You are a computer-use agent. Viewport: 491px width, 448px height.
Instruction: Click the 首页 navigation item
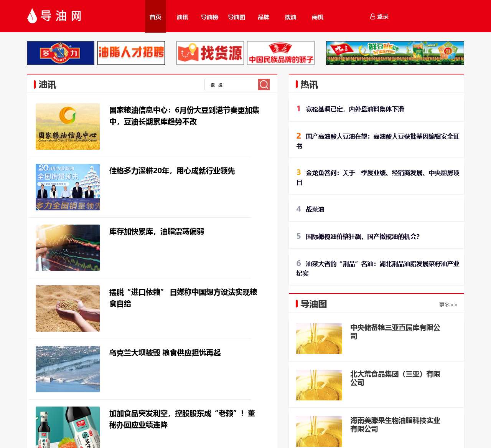click(x=155, y=17)
